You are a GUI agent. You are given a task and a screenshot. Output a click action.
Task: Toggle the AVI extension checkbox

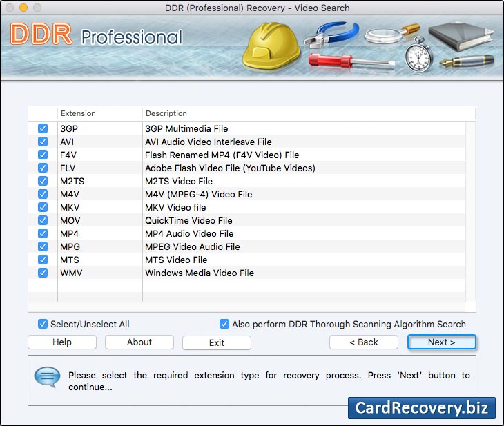point(42,142)
